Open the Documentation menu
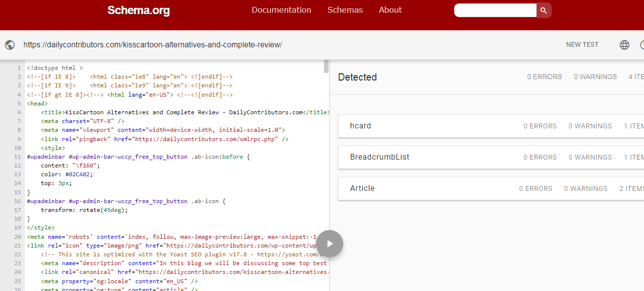This screenshot has width=644, height=291. click(x=281, y=10)
